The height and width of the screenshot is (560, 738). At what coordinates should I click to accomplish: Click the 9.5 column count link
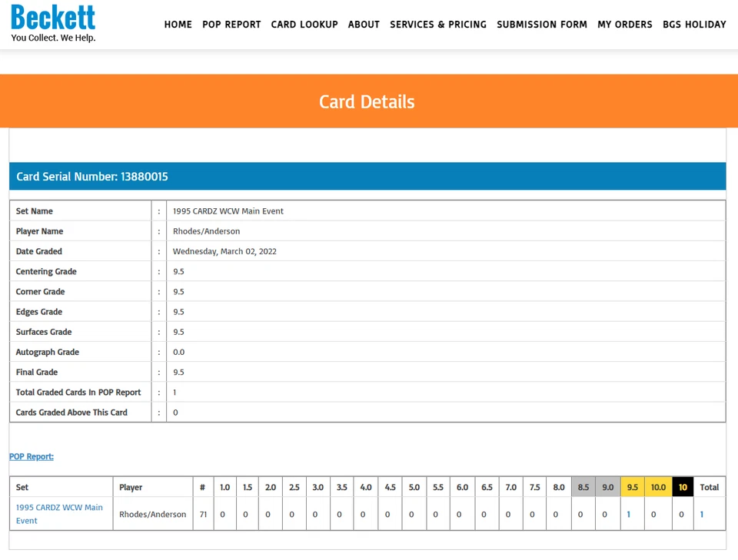[628, 515]
